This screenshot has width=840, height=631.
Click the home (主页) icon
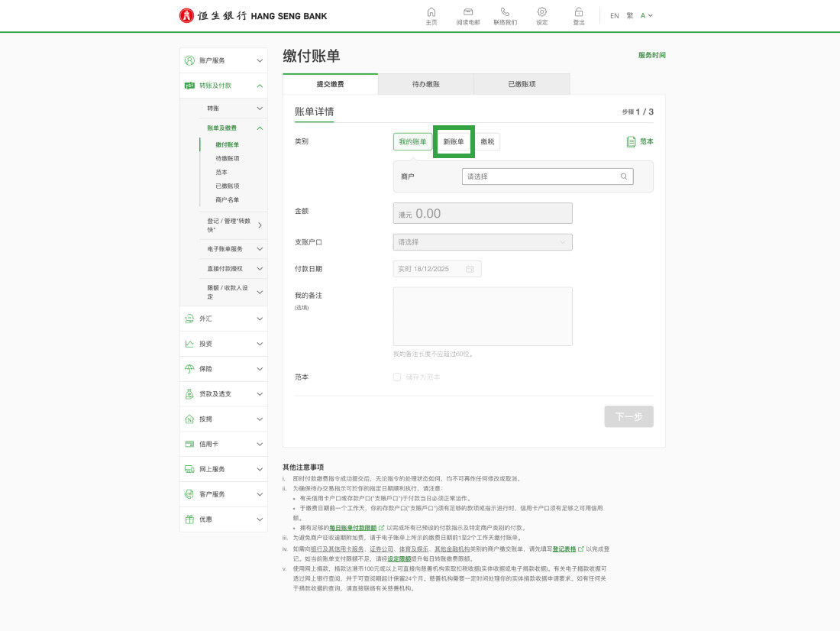[x=431, y=12]
